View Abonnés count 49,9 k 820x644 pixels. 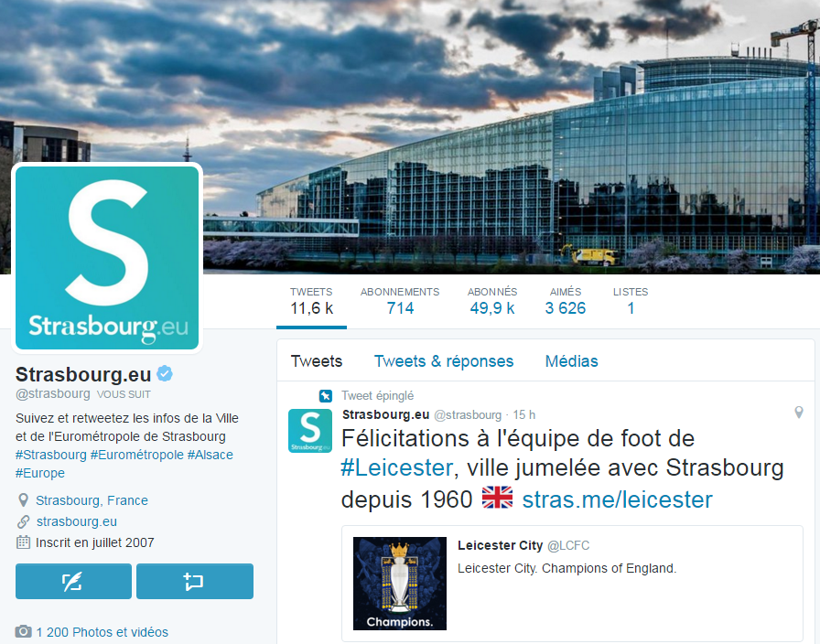tap(492, 302)
